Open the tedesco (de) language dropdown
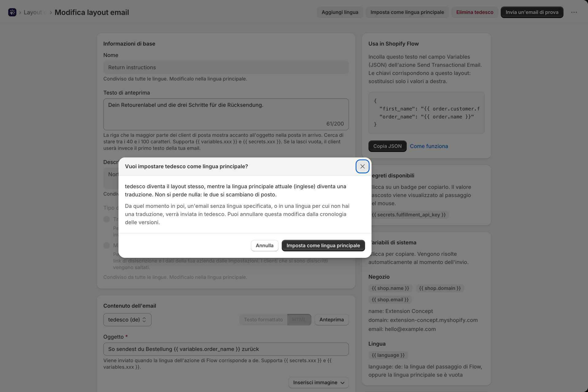 click(x=127, y=320)
